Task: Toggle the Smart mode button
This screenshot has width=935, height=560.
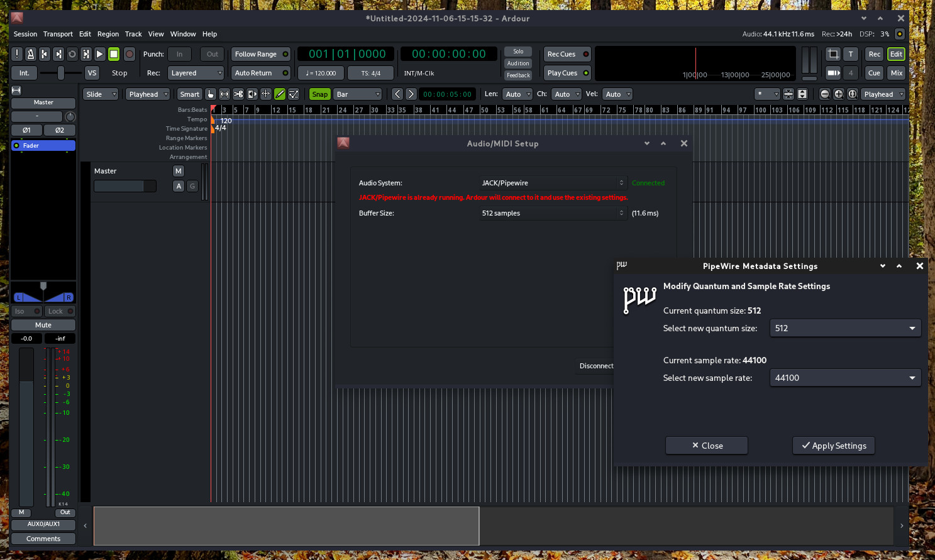Action: point(189,94)
